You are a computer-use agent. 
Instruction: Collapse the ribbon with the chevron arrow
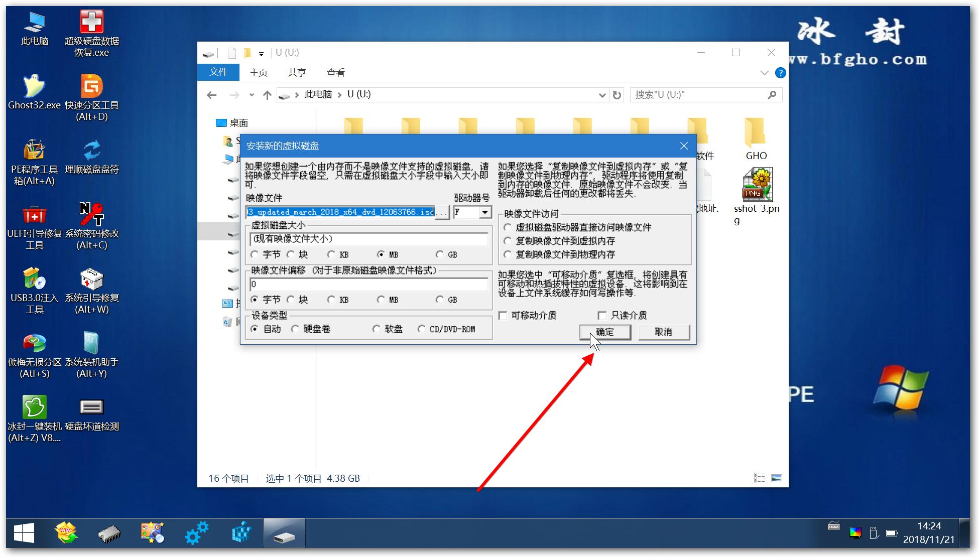click(x=764, y=72)
